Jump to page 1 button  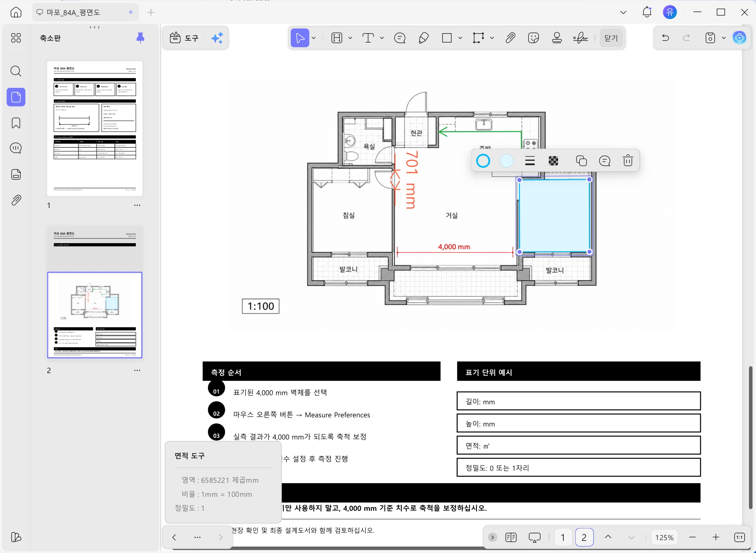coord(563,537)
